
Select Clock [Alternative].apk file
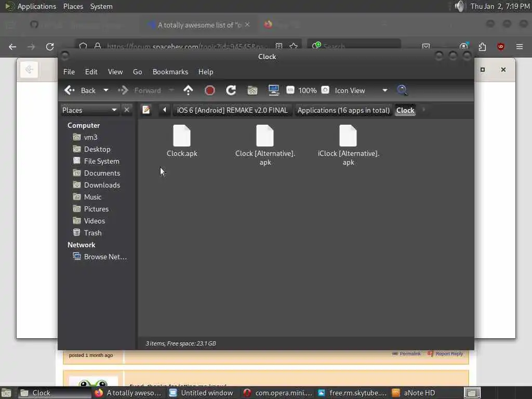point(265,145)
